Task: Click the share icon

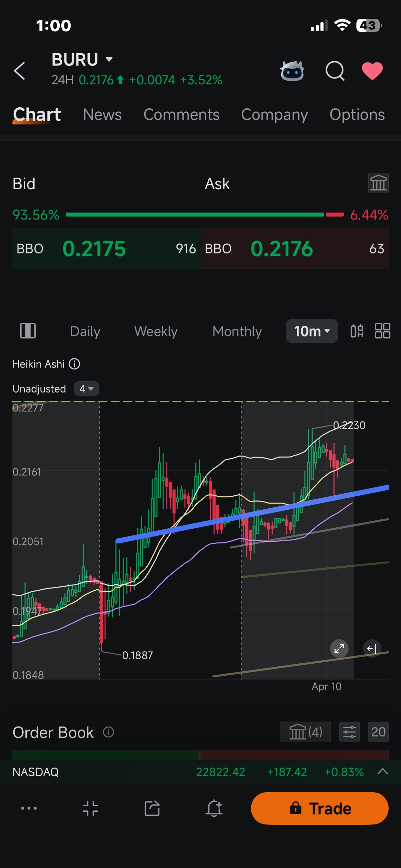Action: click(152, 808)
